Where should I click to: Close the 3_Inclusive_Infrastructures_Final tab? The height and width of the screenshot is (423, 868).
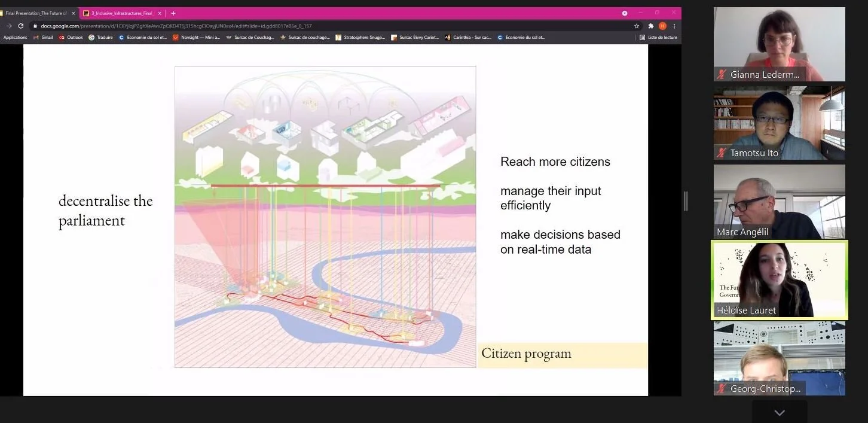[160, 13]
